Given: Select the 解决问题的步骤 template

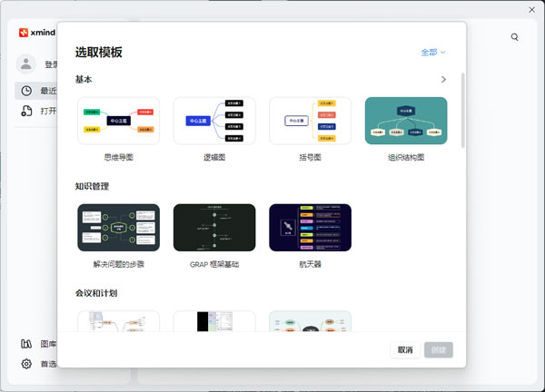Looking at the screenshot, I should click(118, 227).
